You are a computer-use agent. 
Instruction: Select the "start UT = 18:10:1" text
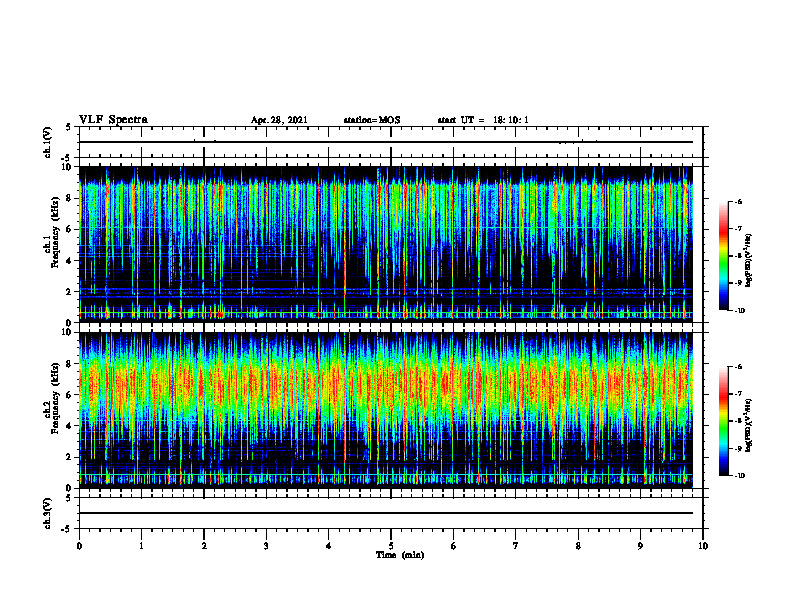click(483, 120)
